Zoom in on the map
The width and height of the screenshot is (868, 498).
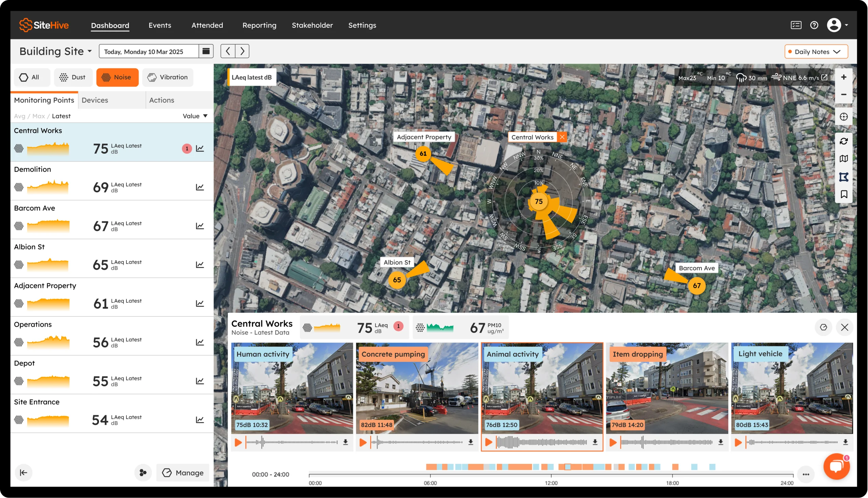[843, 77]
